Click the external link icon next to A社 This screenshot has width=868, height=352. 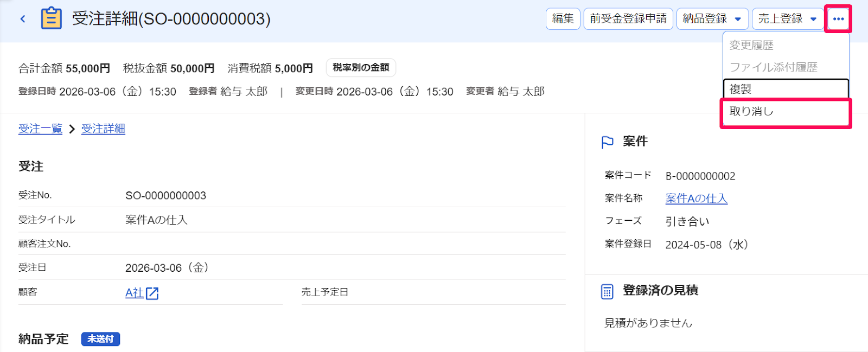pos(152,293)
